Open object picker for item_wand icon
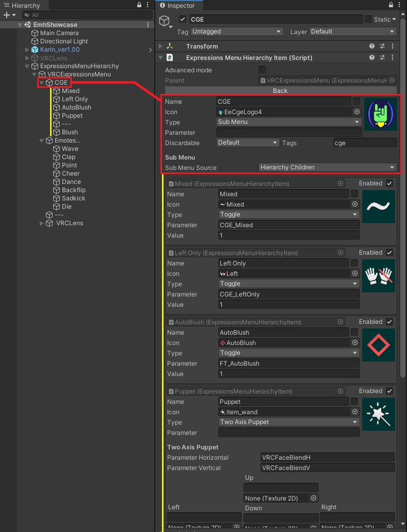The image size is (407, 532). [x=355, y=411]
